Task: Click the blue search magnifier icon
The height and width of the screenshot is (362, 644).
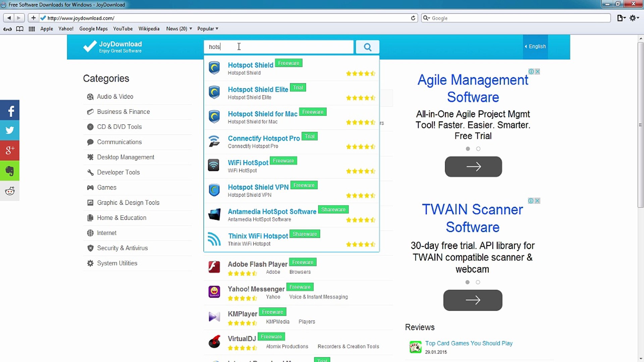Action: [x=367, y=47]
